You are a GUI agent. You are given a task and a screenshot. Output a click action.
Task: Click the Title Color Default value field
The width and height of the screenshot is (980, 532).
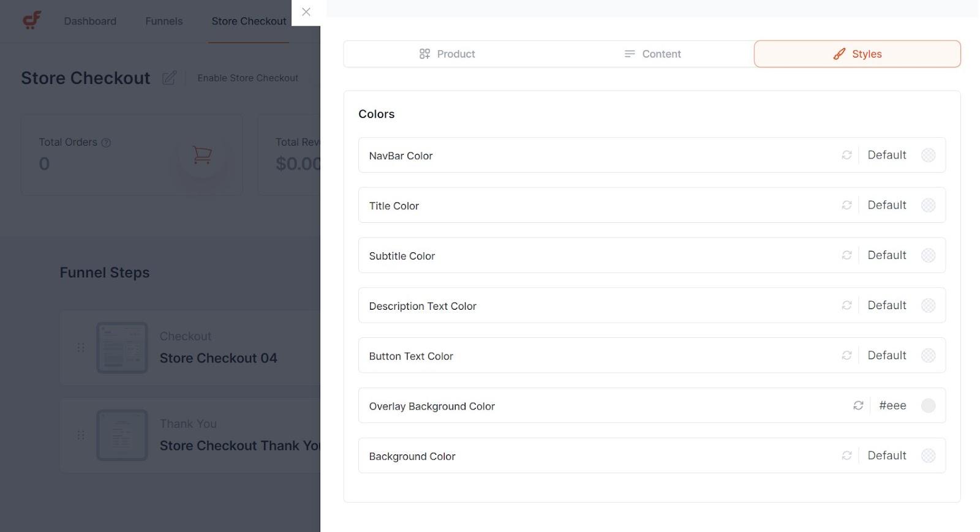point(886,205)
